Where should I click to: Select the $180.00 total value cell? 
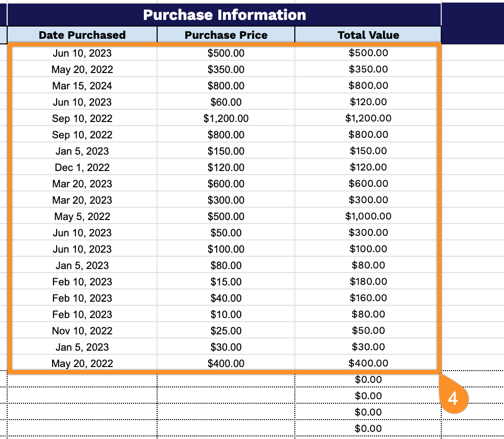(368, 282)
